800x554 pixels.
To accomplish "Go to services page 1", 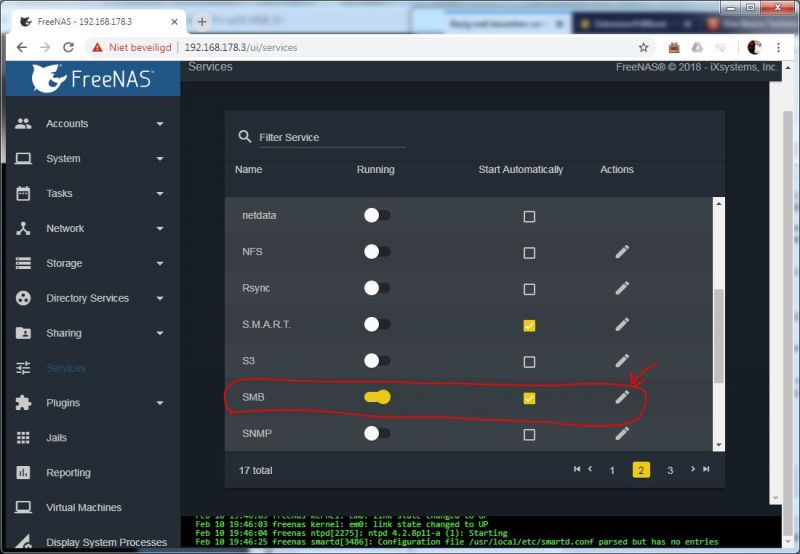I will (x=612, y=470).
